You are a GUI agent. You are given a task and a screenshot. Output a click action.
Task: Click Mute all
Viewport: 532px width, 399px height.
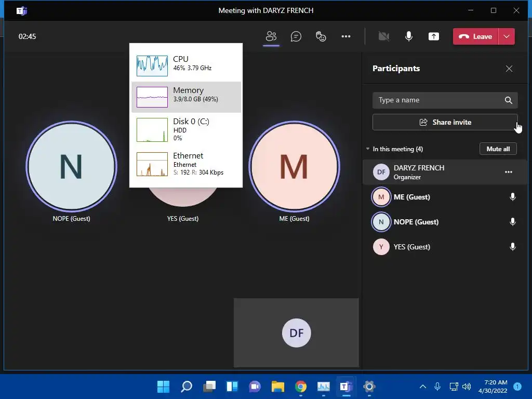pos(498,149)
